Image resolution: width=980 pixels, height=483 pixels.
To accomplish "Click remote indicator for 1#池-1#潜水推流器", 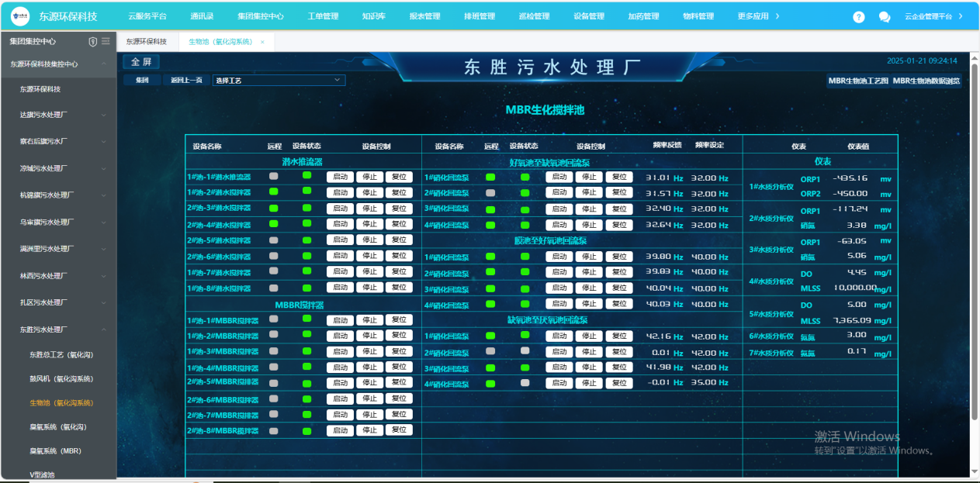I will tap(273, 176).
